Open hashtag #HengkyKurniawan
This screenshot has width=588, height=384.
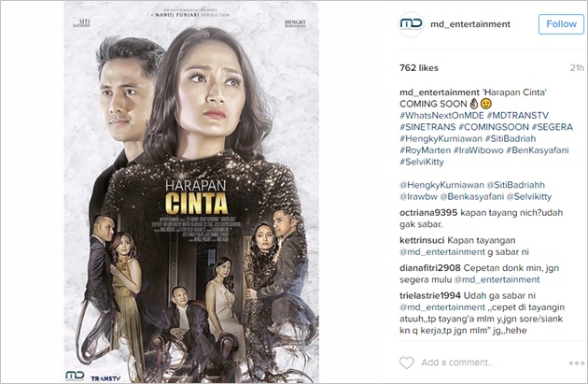coord(441,138)
